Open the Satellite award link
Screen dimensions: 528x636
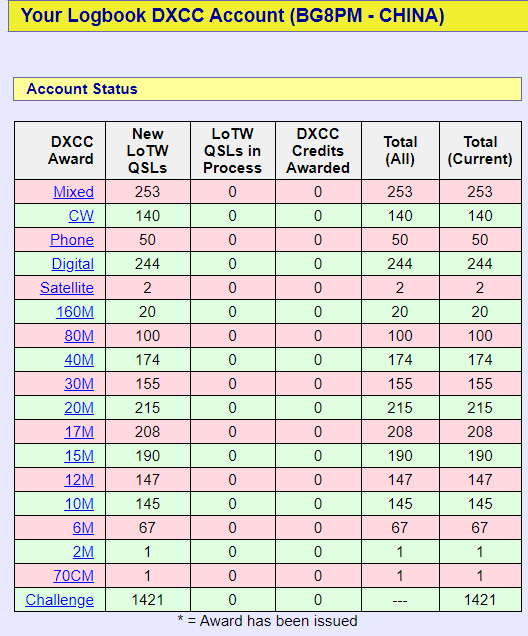point(67,288)
